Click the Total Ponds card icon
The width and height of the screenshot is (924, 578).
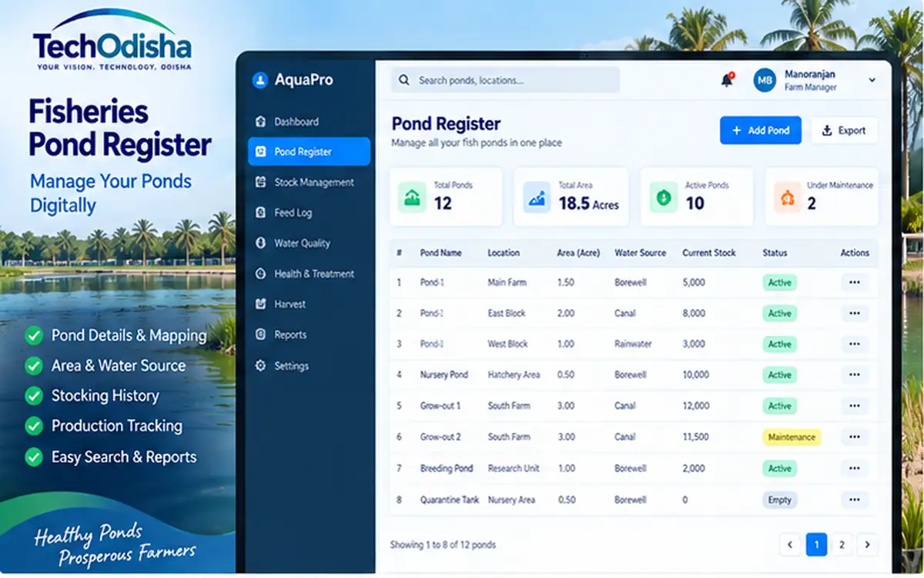[x=413, y=197]
